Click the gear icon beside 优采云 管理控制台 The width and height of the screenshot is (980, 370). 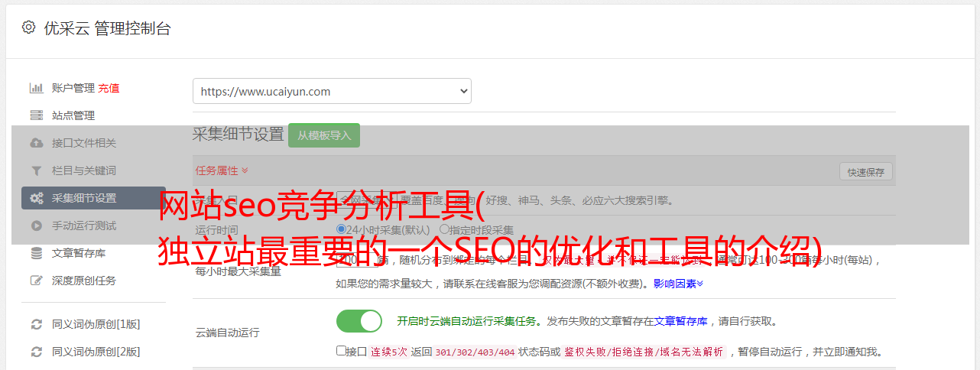coord(28,28)
